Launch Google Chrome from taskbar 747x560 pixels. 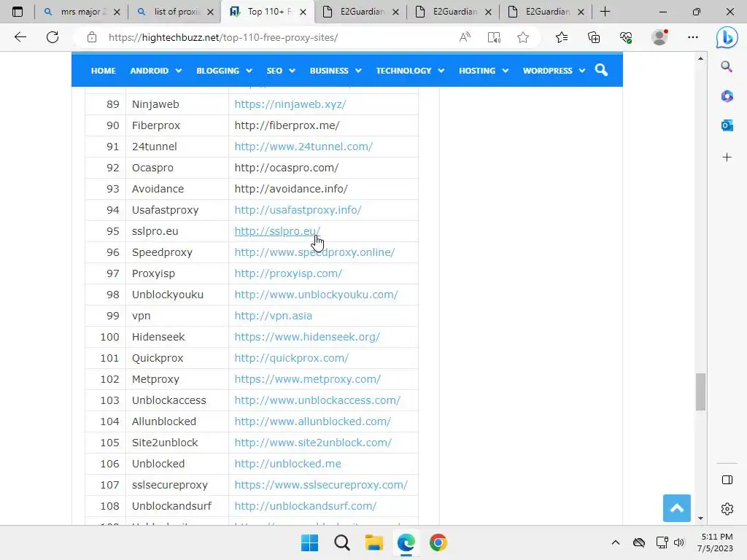[x=438, y=542]
